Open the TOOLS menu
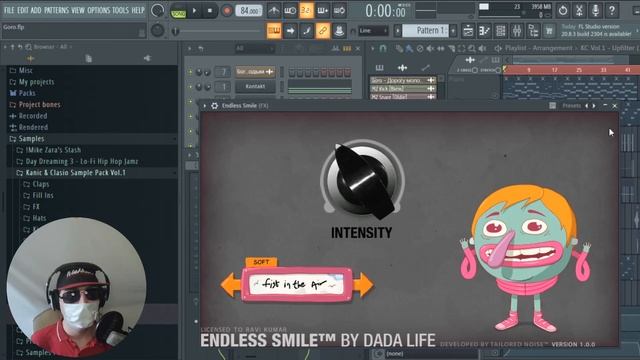Image resolution: width=640 pixels, height=360 pixels. (x=120, y=10)
